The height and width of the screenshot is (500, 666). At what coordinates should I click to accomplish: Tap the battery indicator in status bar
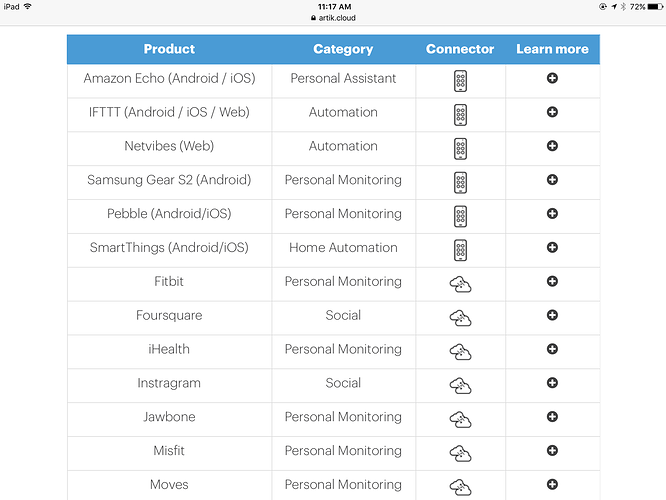[655, 6]
